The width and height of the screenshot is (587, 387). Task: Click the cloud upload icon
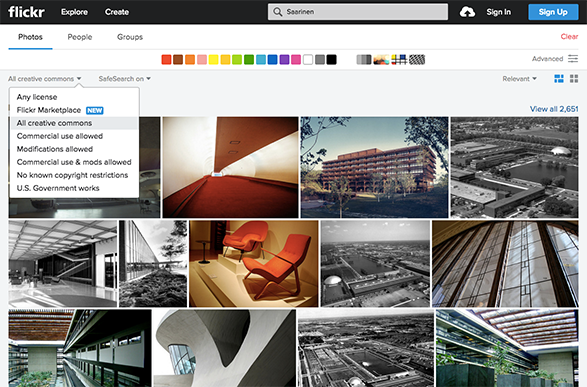pyautogui.click(x=467, y=12)
